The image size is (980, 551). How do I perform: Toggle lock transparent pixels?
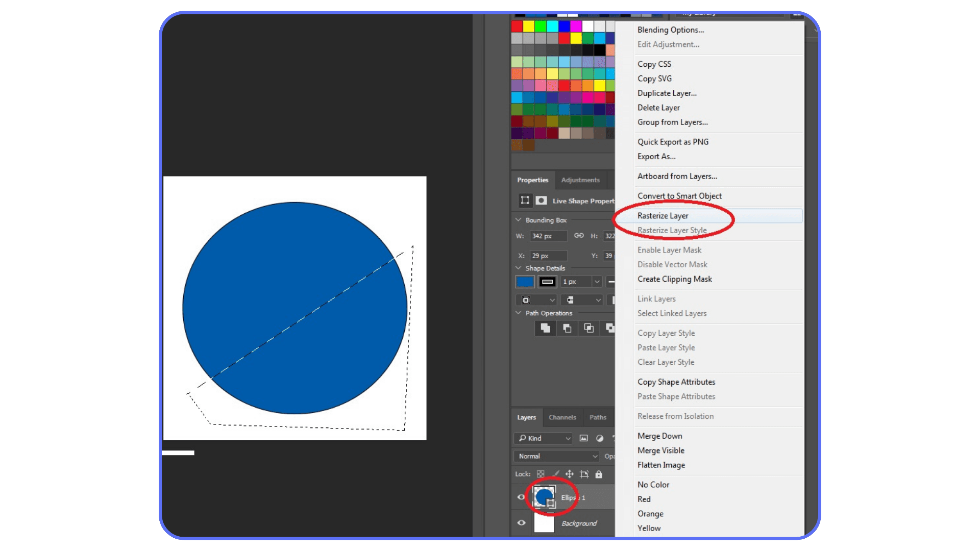(541, 474)
